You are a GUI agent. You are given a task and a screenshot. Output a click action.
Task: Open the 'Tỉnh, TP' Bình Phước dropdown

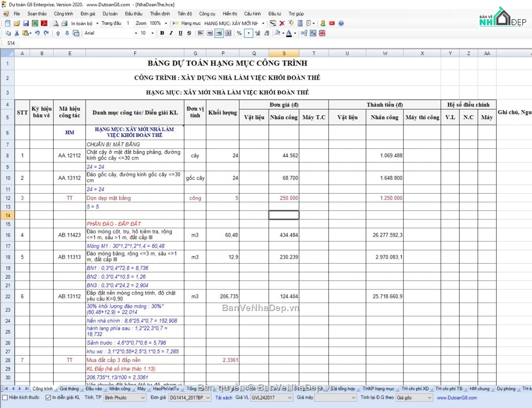pyautogui.click(x=142, y=398)
